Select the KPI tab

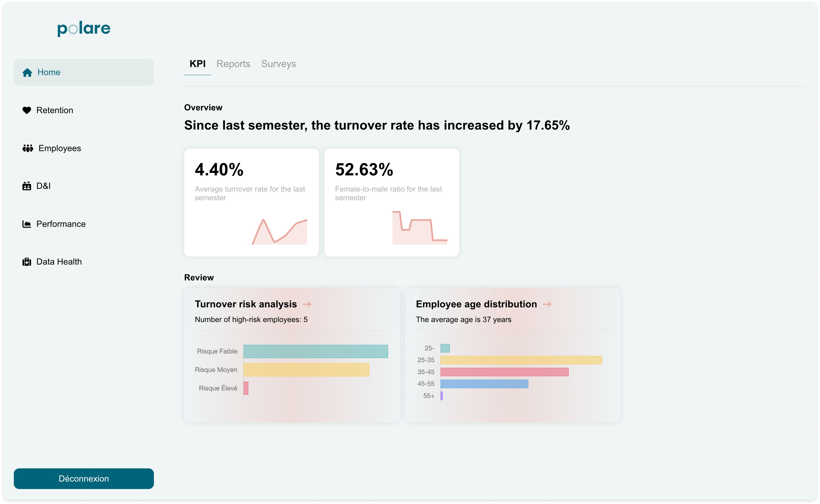coord(197,64)
